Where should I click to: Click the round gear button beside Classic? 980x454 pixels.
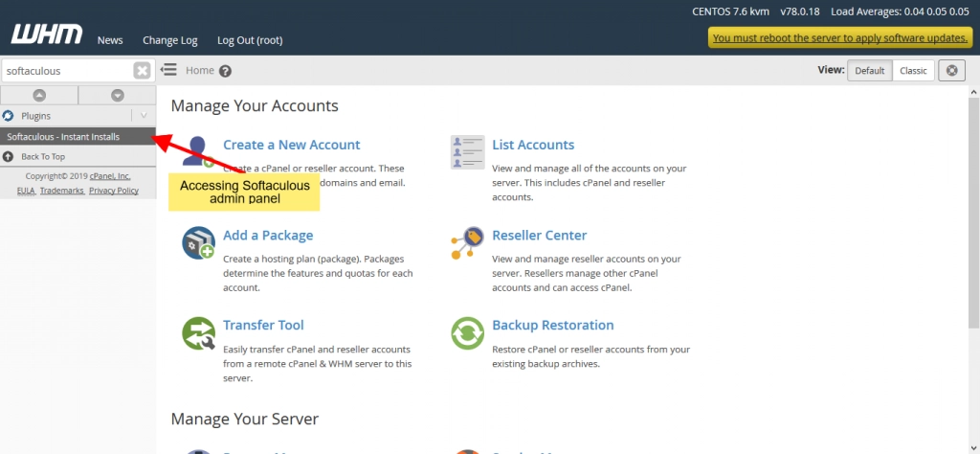tap(952, 71)
